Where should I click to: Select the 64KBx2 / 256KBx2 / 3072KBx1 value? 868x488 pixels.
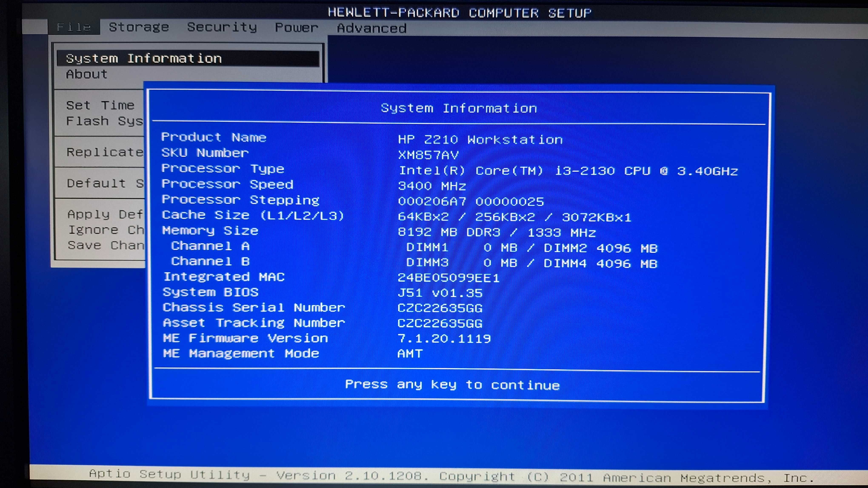point(514,217)
